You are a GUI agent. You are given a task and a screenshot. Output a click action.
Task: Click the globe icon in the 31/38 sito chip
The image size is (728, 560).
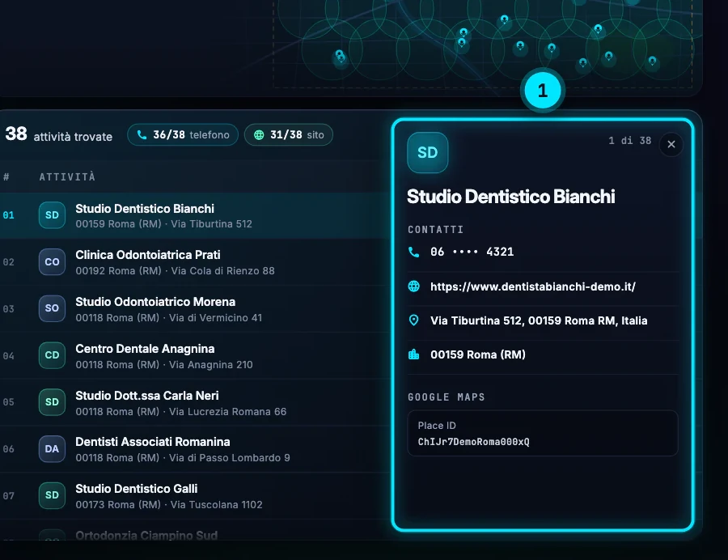pos(259,134)
